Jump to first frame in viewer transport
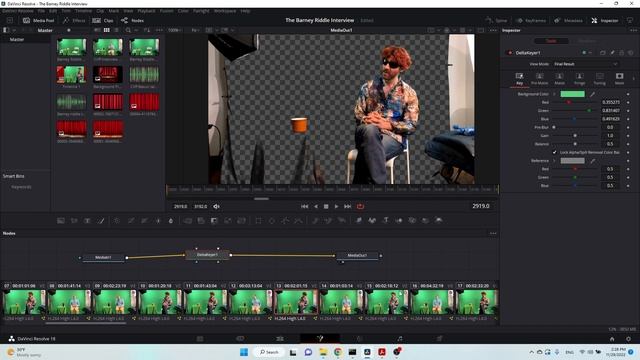 point(304,207)
